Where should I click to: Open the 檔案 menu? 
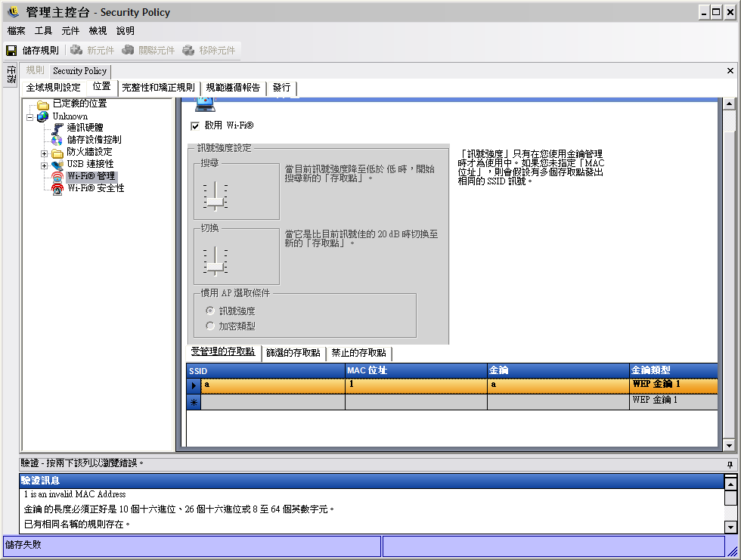point(17,31)
